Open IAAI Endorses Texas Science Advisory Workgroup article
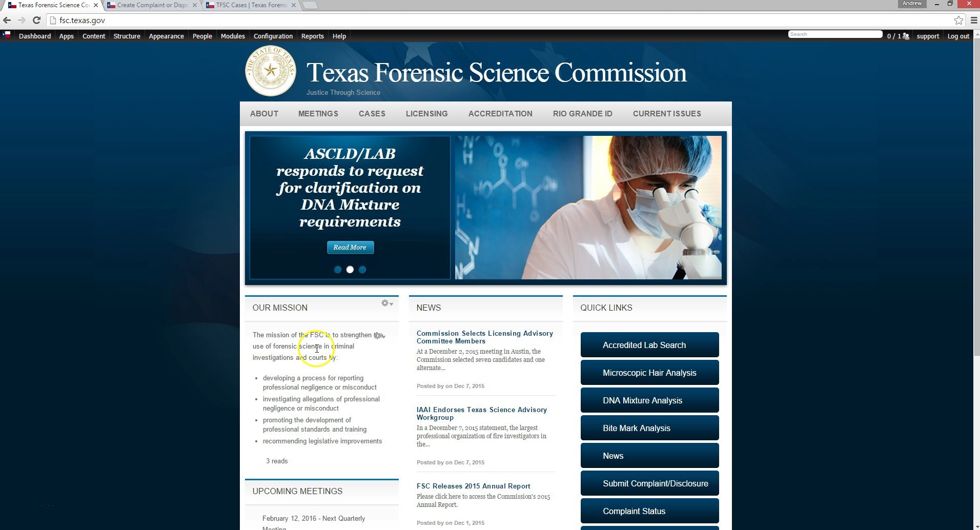Image resolution: width=980 pixels, height=530 pixels. pos(482,414)
